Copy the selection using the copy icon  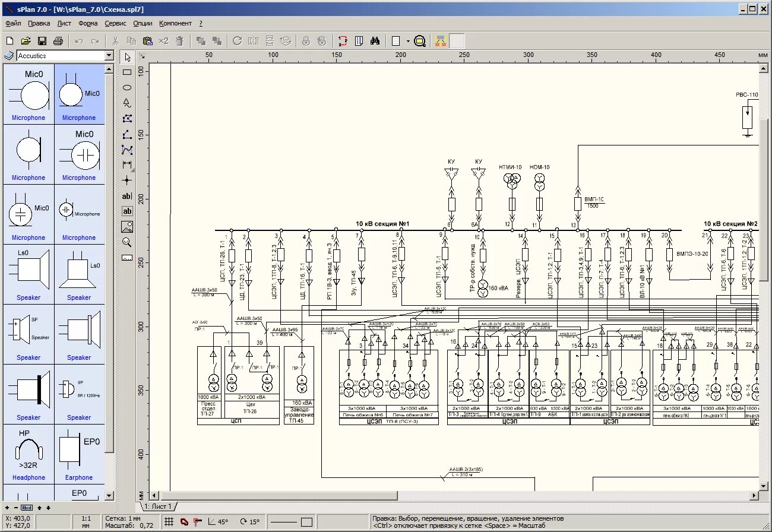point(132,41)
